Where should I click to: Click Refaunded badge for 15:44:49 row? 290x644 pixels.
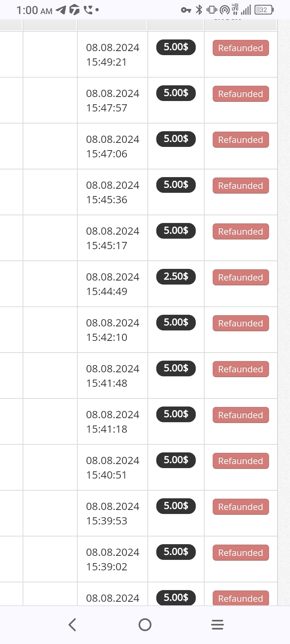241,277
